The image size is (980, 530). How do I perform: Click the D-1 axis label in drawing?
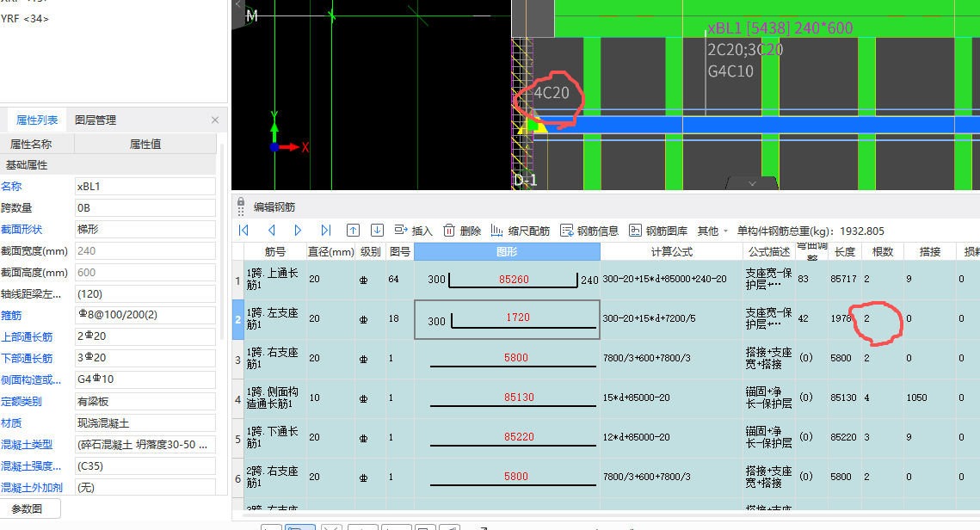(x=525, y=181)
